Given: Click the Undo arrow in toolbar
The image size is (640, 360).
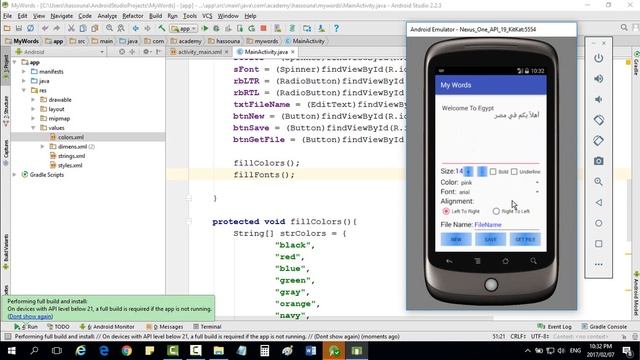Looking at the screenshot, I should pyautogui.click(x=45, y=28).
